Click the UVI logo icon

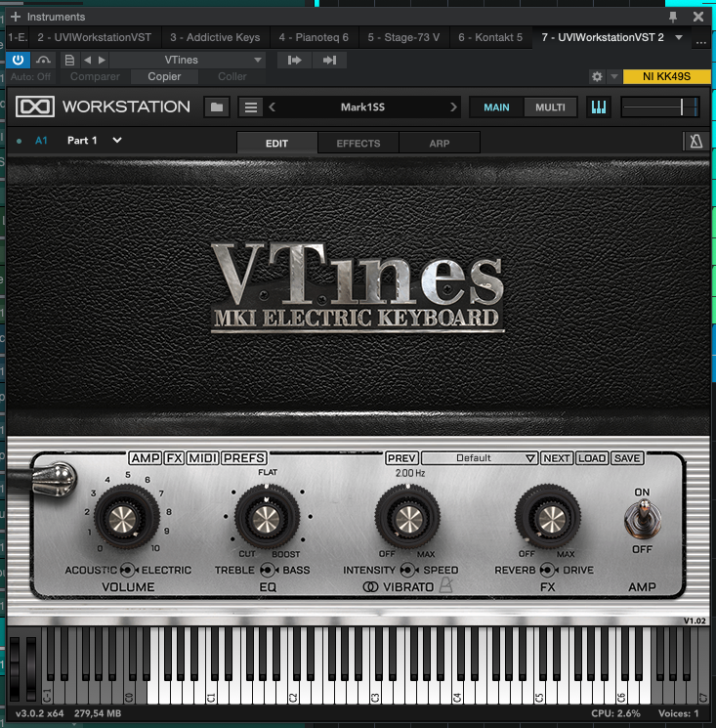pos(35,107)
